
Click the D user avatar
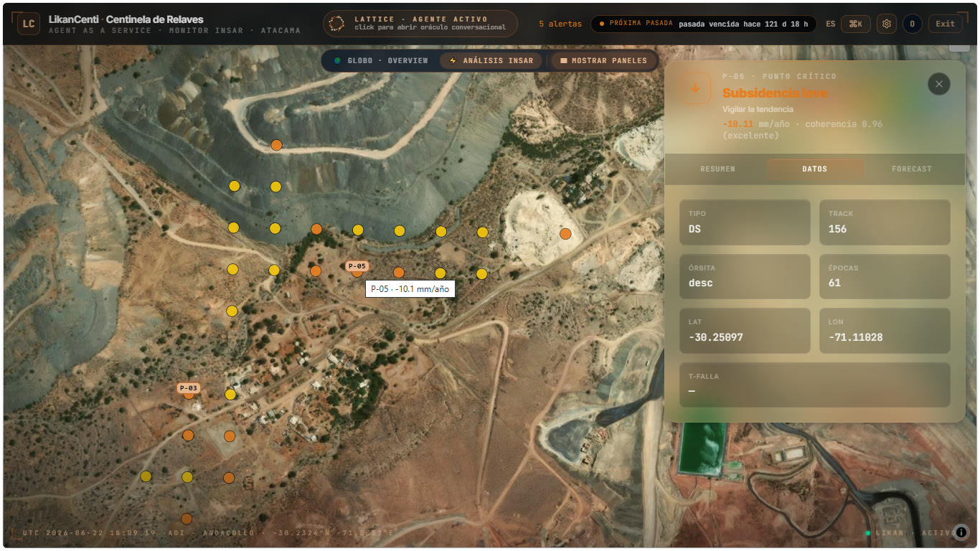(912, 24)
